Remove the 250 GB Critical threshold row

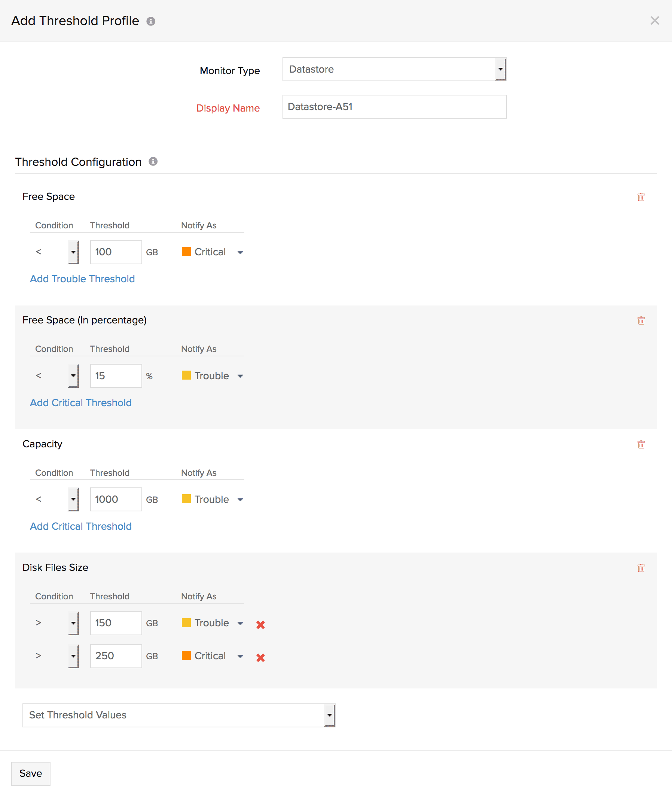pos(260,657)
